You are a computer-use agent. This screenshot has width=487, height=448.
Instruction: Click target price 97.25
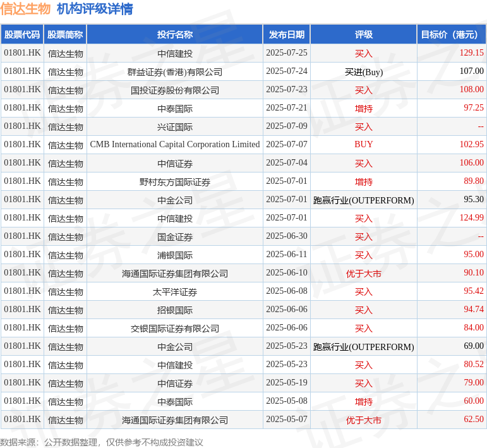(474, 108)
